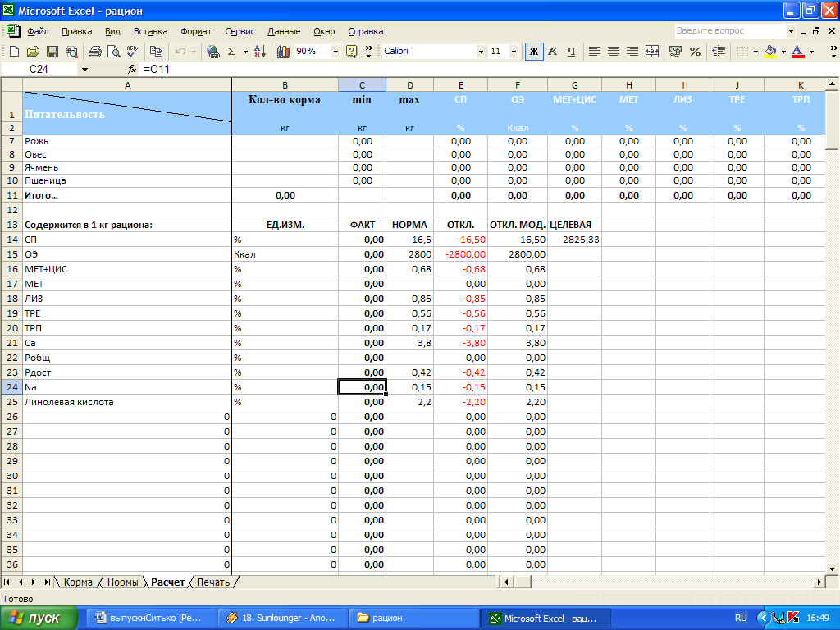Image resolution: width=840 pixels, height=630 pixels.
Task: Print the workbook using the printer icon
Action: [94, 51]
